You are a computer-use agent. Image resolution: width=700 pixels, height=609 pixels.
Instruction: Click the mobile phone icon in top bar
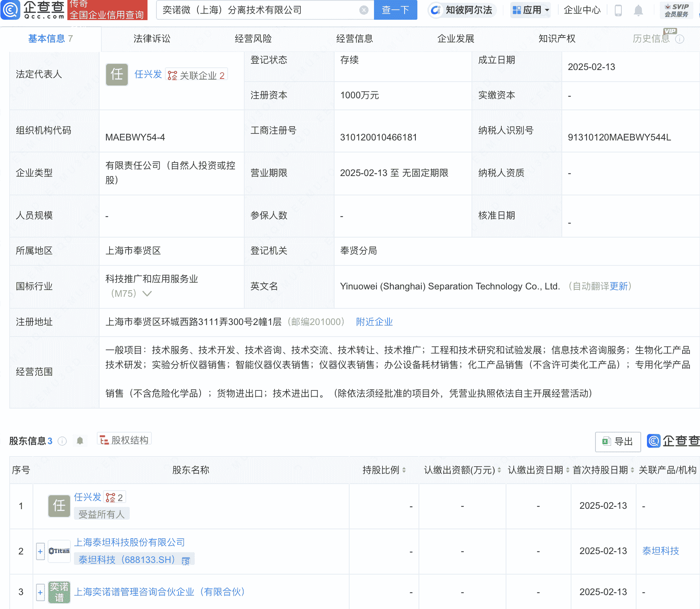[x=618, y=10]
